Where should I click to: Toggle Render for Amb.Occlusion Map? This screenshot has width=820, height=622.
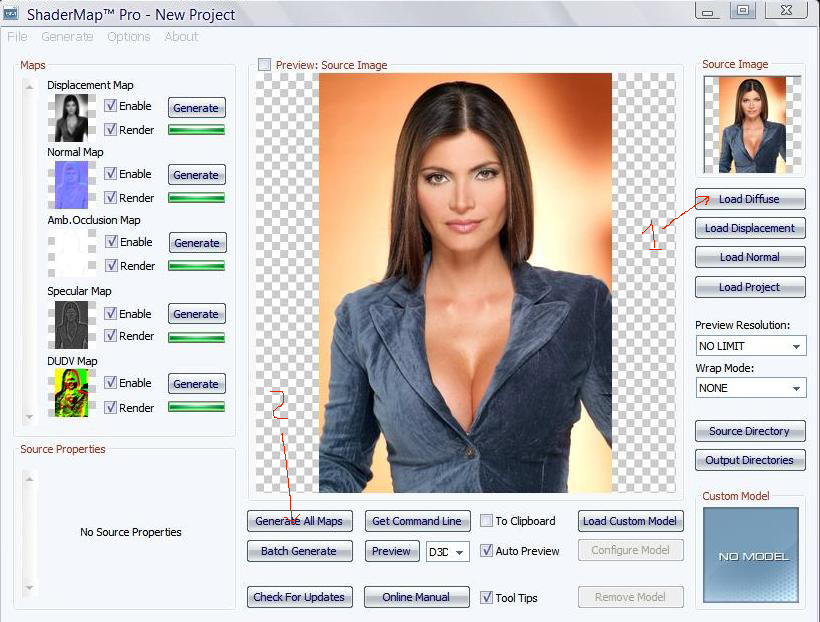111,265
